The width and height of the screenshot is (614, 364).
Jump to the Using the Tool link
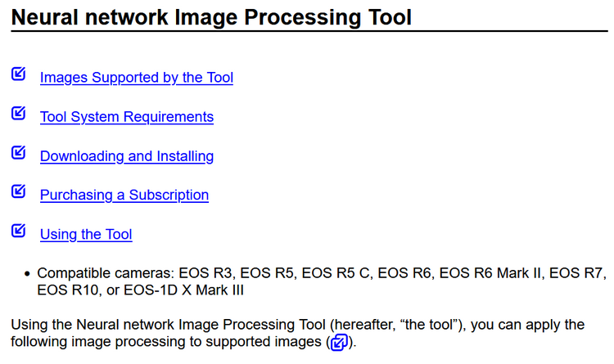tap(86, 234)
